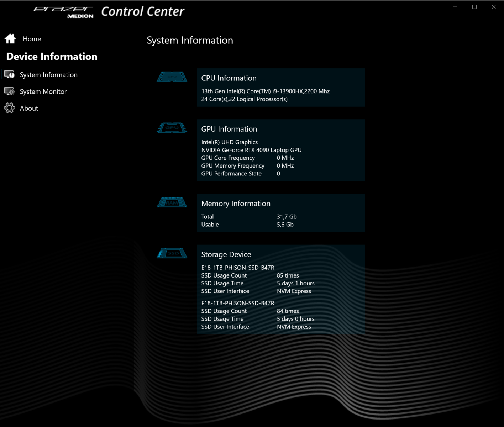Click the About gear icon
This screenshot has width=504, height=427.
pos(9,108)
